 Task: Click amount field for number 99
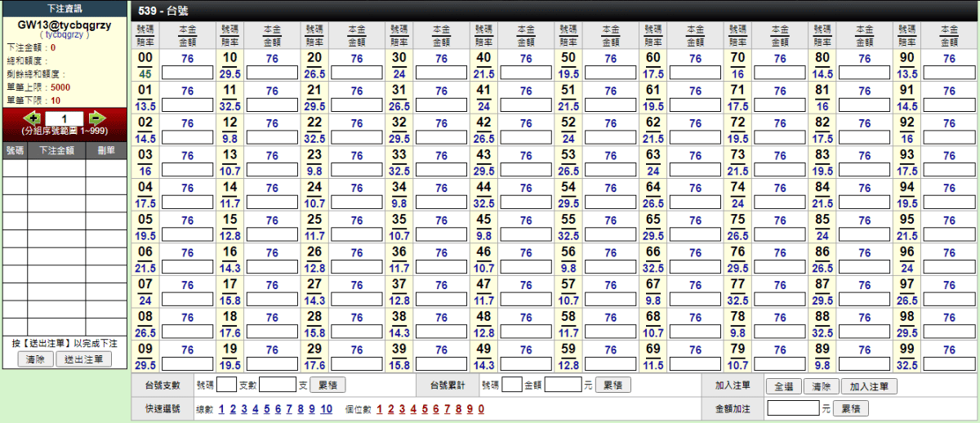[x=949, y=364]
